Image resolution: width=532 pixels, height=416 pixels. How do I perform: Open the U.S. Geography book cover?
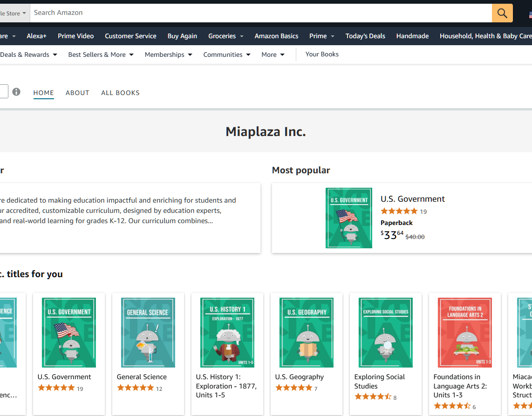307,333
